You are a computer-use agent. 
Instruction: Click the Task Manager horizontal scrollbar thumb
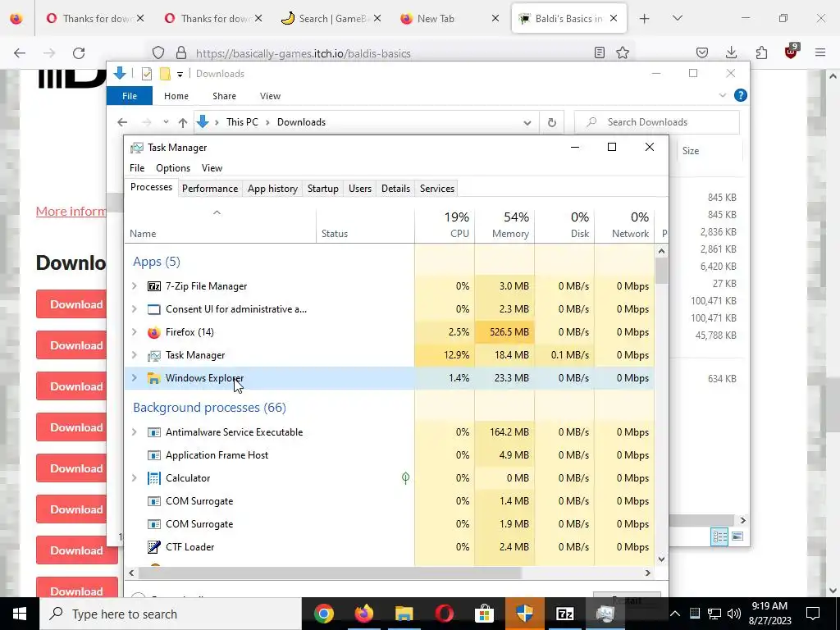point(330,573)
